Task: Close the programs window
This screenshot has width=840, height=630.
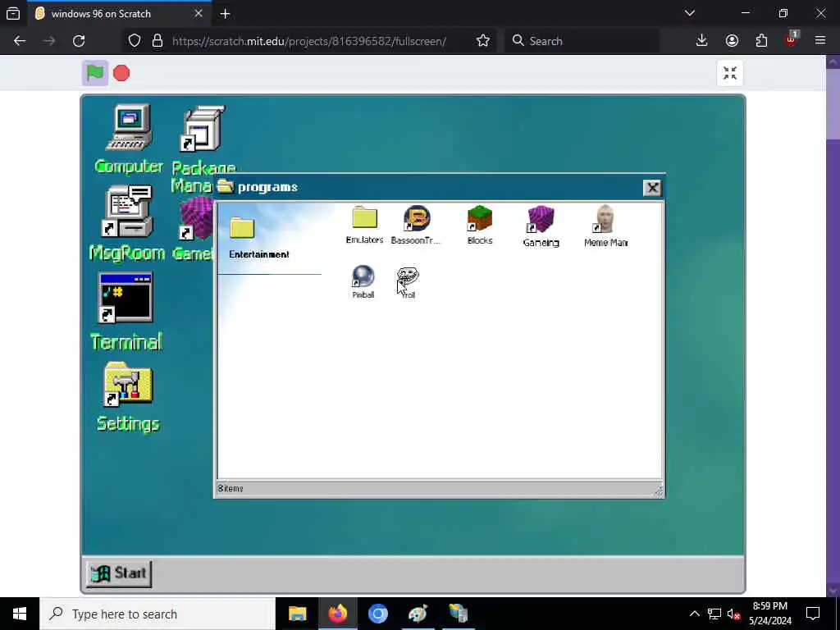Action: coord(652,188)
